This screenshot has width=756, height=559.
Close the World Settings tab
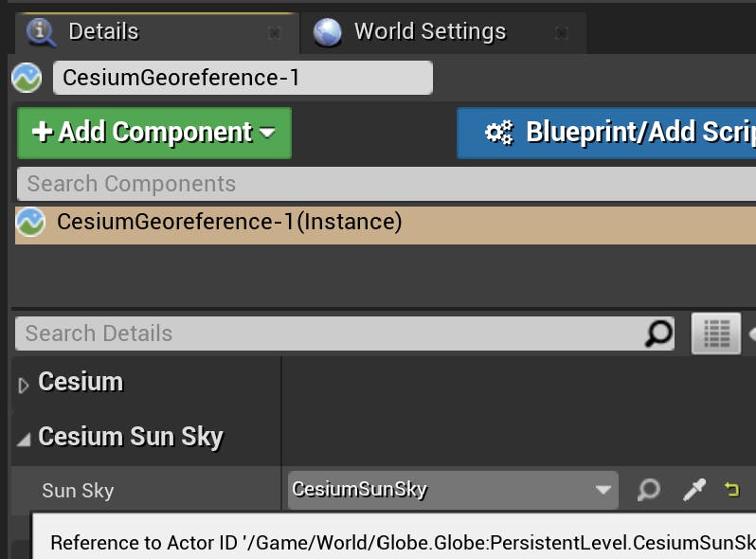pos(562,33)
